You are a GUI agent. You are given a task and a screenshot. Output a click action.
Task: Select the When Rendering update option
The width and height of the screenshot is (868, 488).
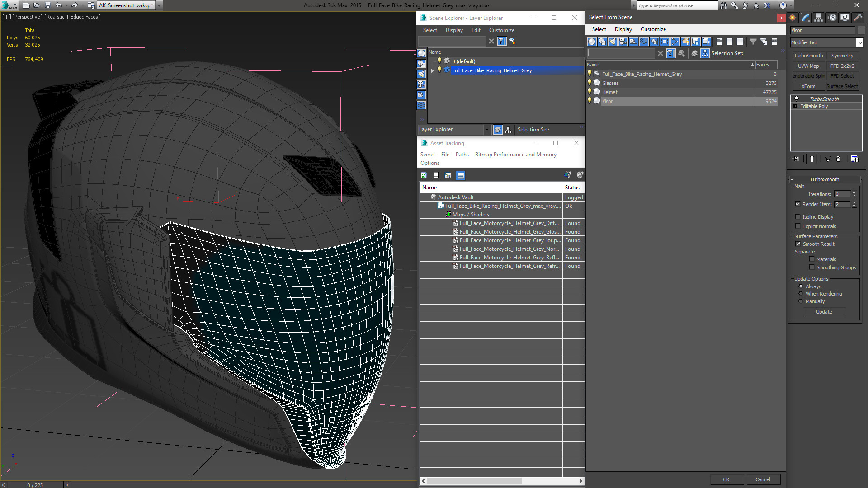click(801, 294)
